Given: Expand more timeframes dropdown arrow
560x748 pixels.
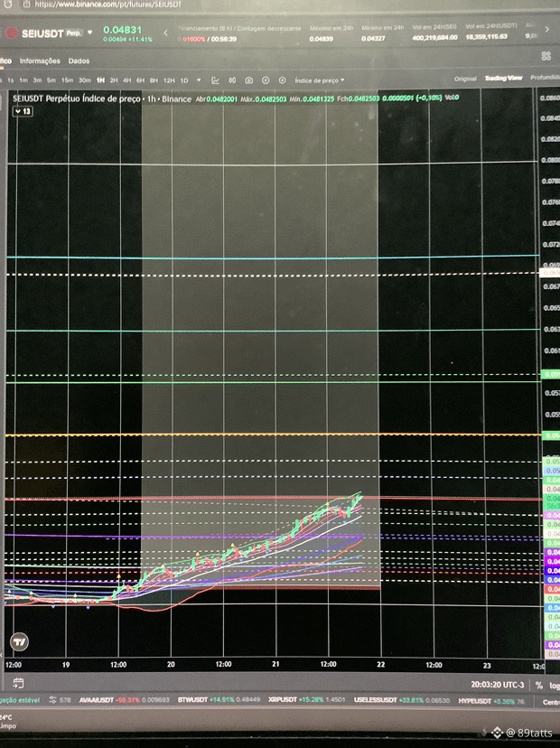Looking at the screenshot, I should 199,80.
